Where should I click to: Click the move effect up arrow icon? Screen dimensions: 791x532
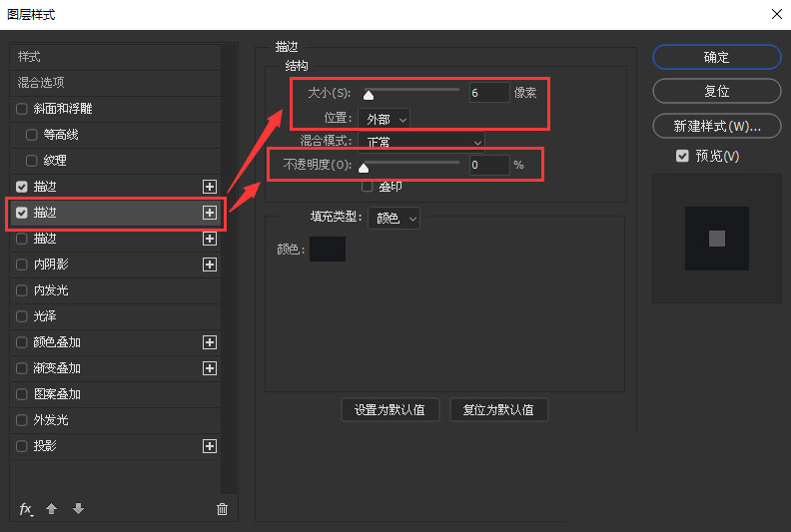click(52, 508)
